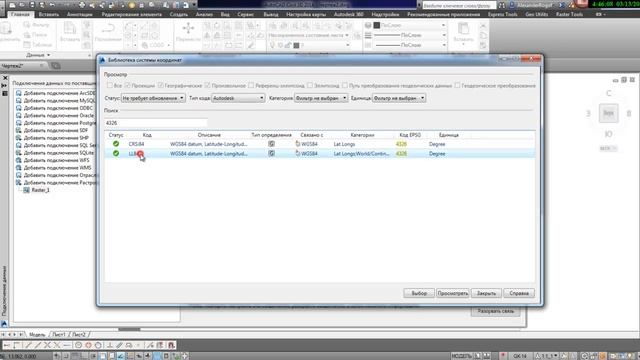
Task: Click the Закрыть button in the dialog
Action: [x=486, y=293]
